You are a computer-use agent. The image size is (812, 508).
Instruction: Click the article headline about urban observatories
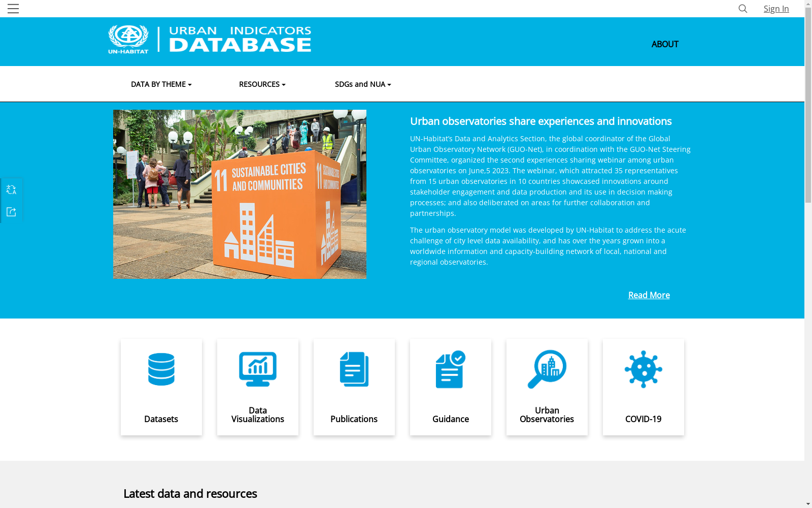pos(541,121)
